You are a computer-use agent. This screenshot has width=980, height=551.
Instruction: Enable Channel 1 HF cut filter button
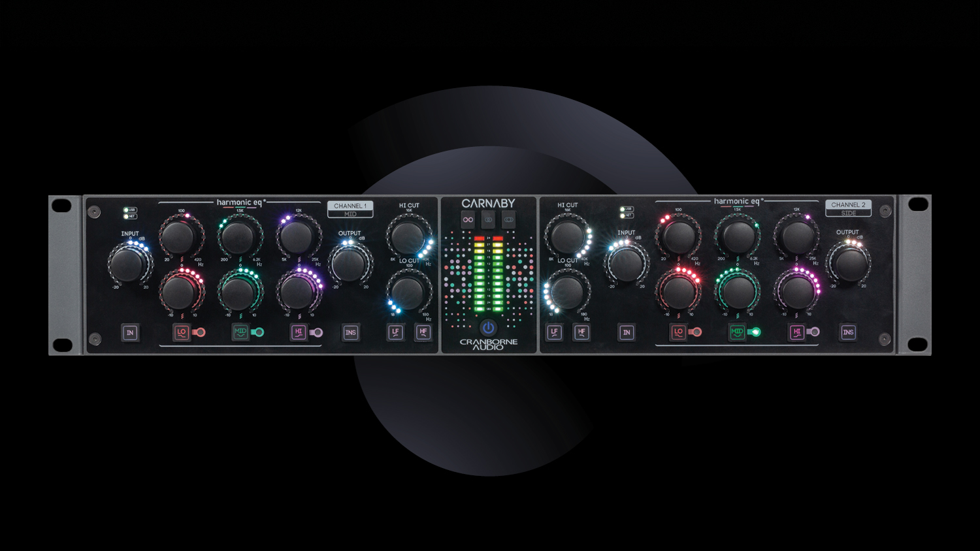[423, 332]
